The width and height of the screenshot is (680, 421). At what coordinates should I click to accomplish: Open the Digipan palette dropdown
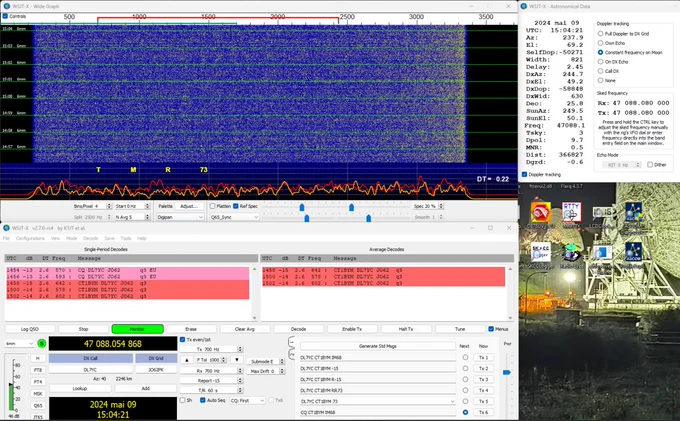pos(180,217)
